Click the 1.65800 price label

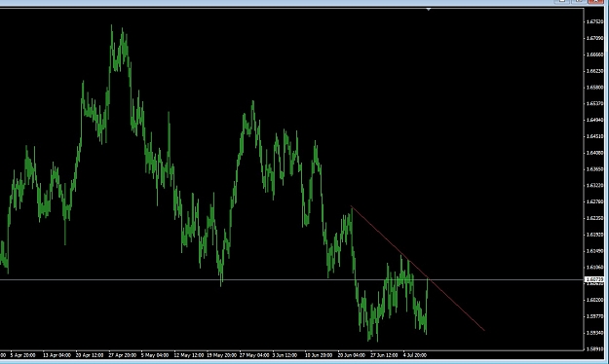pyautogui.click(x=595, y=88)
